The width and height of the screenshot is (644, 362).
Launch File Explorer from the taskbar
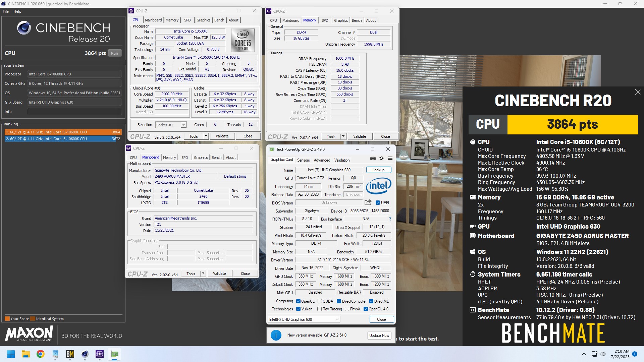click(26, 354)
